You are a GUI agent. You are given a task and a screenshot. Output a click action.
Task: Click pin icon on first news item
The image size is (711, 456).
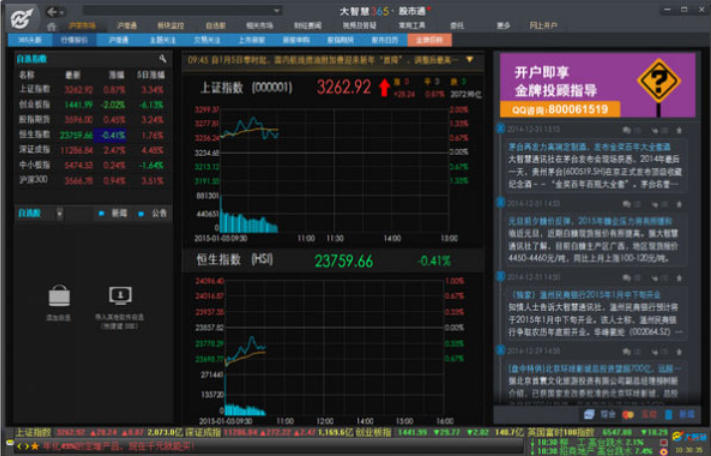click(x=679, y=131)
